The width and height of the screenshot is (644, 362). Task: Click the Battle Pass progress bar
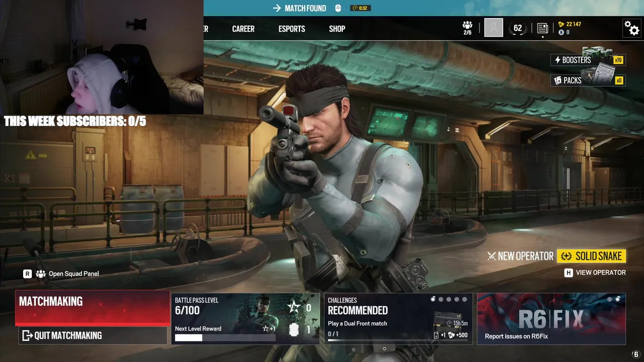pos(225,338)
